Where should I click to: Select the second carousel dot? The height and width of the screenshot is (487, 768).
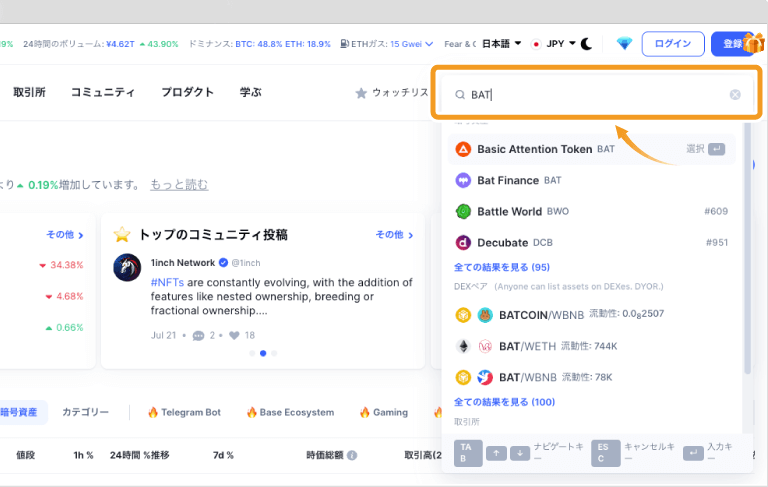tap(263, 353)
